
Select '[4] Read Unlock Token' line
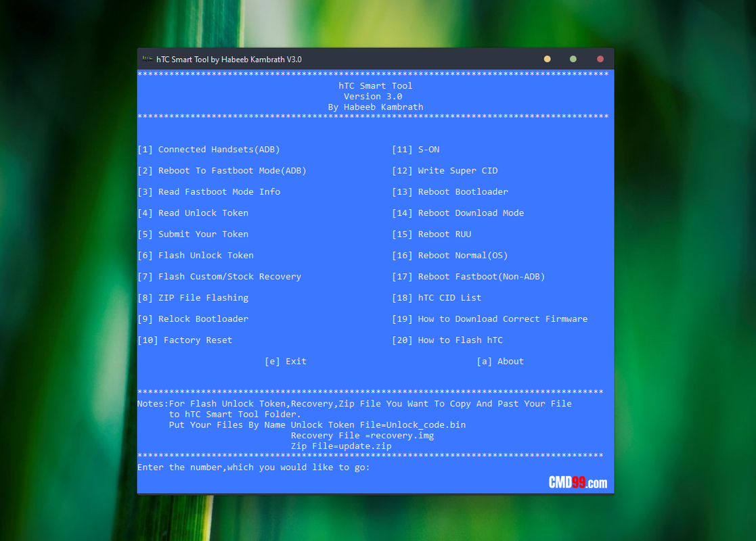(193, 213)
